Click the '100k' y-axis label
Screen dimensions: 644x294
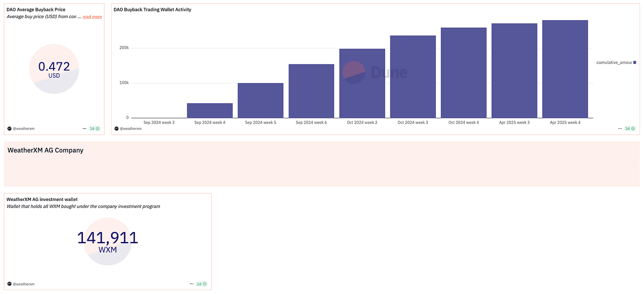click(x=124, y=83)
